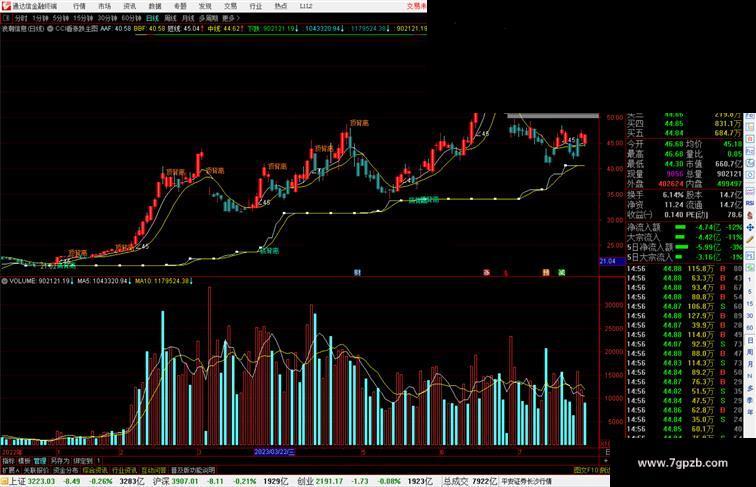
Task: Click the 换手 6.14% value
Action: tap(673, 195)
